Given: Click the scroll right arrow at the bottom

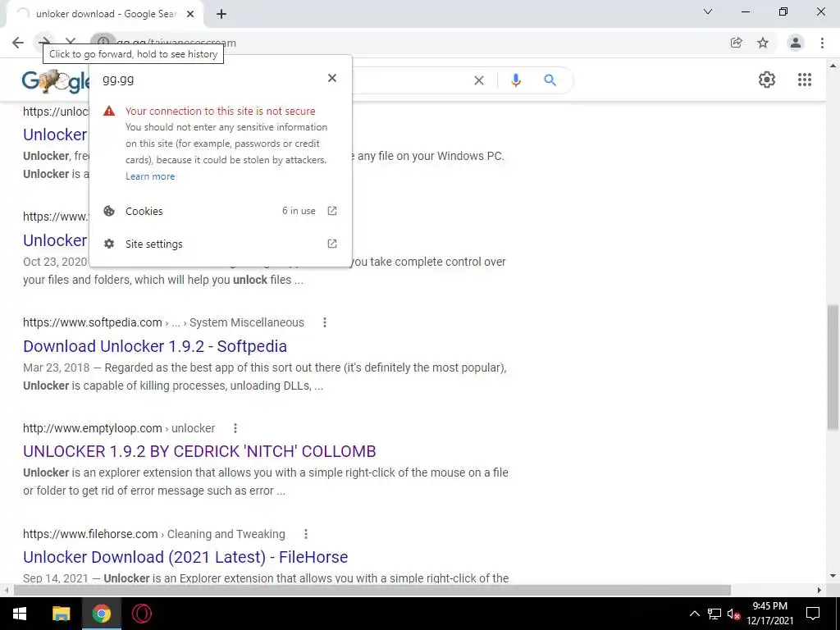Looking at the screenshot, I should [x=819, y=590].
